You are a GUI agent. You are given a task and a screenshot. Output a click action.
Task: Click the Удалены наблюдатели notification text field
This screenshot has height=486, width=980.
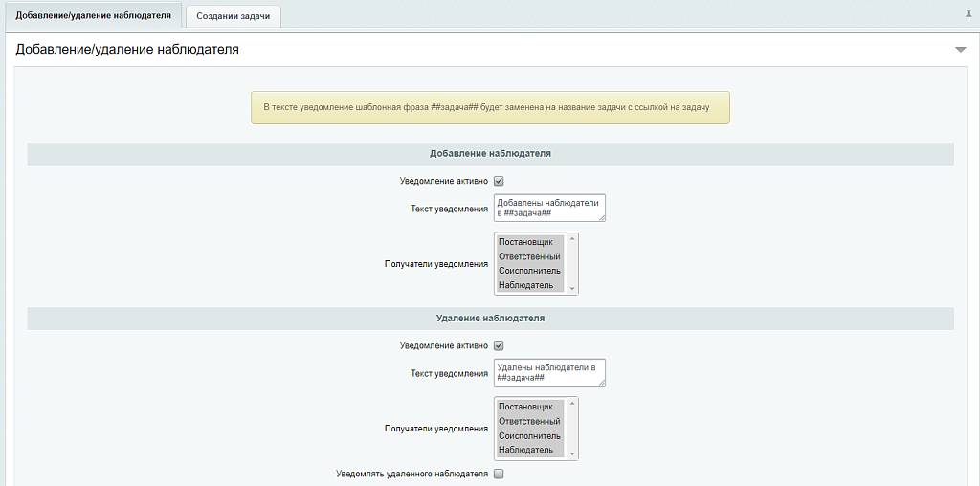(x=548, y=372)
